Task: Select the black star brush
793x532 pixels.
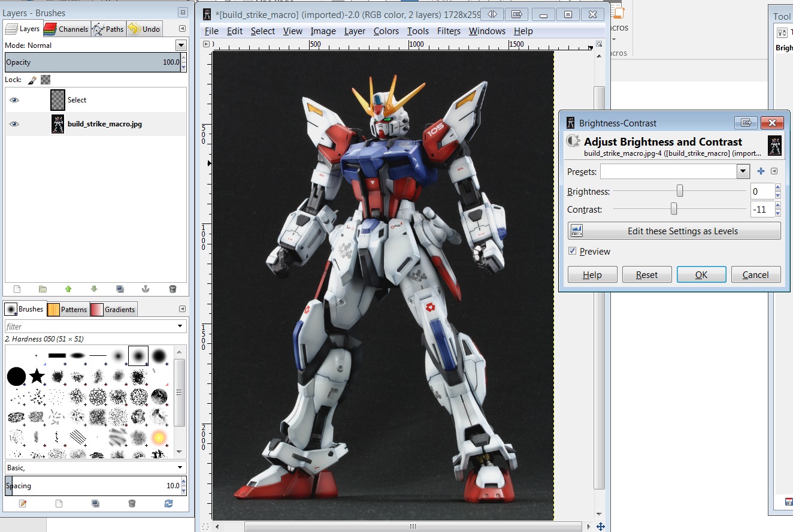Action: 37,376
